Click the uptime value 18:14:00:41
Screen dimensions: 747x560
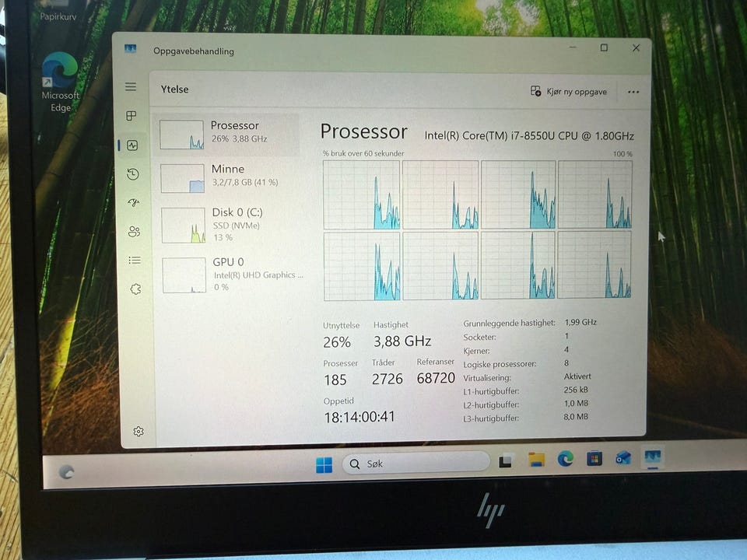[359, 417]
